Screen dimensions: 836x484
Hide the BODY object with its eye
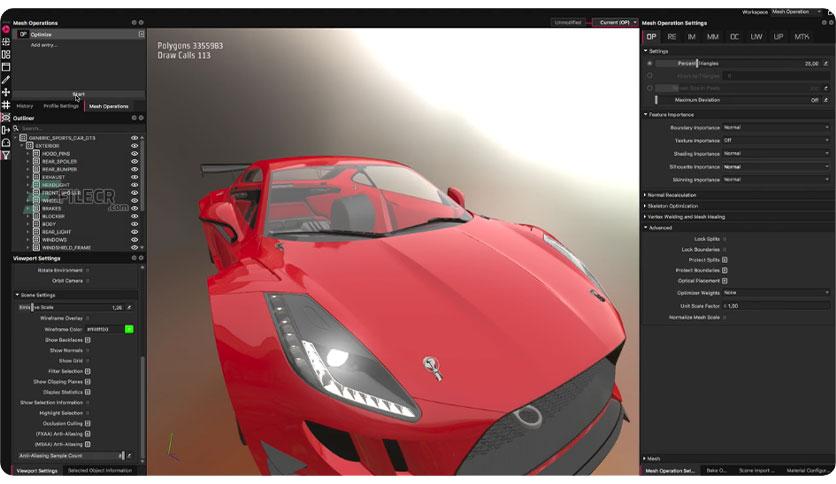pyautogui.click(x=134, y=224)
